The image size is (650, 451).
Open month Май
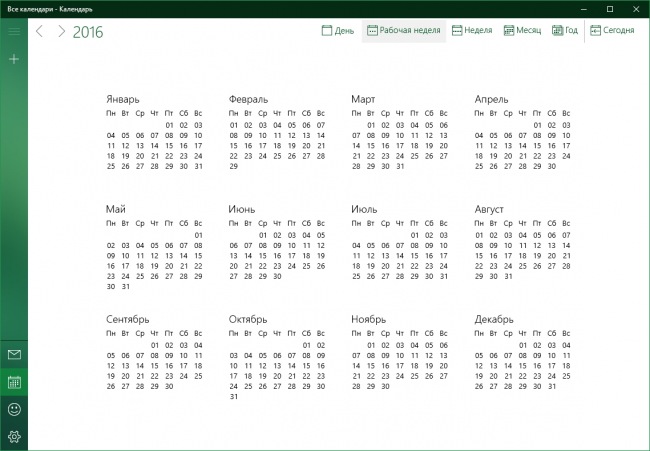pyautogui.click(x=116, y=209)
